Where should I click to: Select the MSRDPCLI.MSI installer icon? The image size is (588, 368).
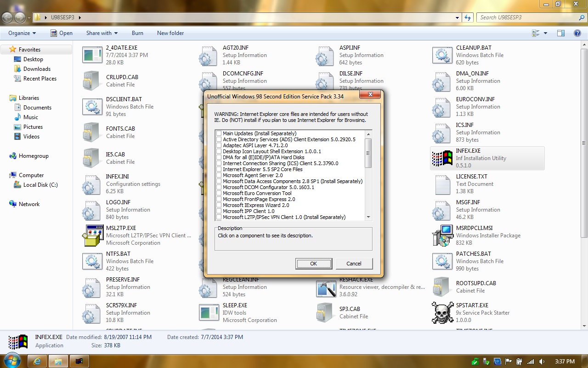click(442, 236)
